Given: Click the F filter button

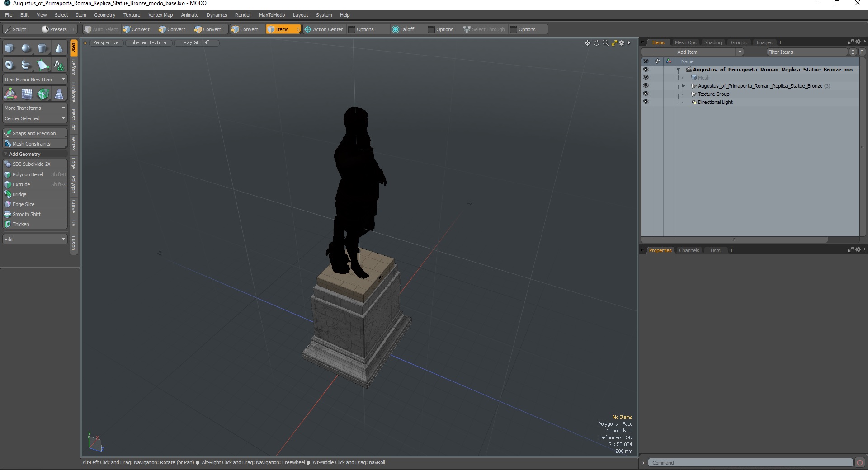Looking at the screenshot, I should [x=862, y=52].
